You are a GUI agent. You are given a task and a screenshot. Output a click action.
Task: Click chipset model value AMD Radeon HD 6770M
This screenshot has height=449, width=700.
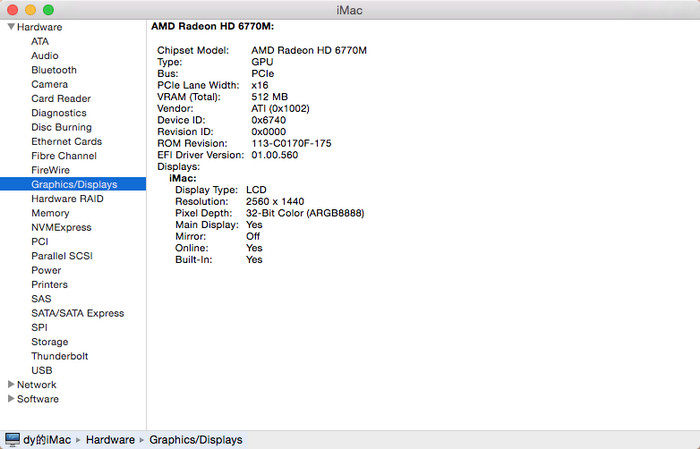(309, 50)
